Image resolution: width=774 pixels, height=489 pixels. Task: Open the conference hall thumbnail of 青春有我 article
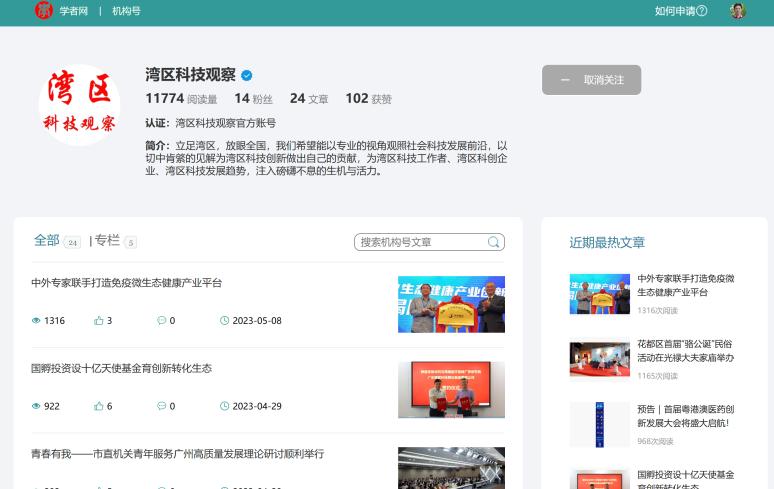click(451, 468)
